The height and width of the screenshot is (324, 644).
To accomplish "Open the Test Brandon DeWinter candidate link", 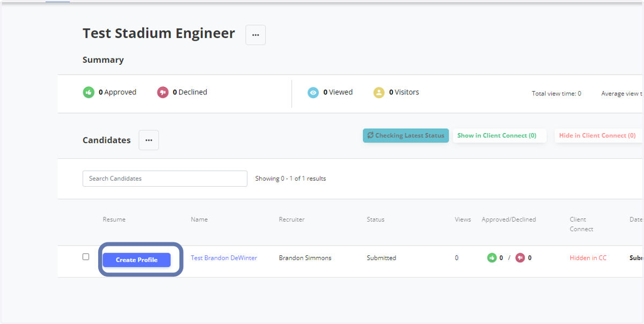I will 224,258.
